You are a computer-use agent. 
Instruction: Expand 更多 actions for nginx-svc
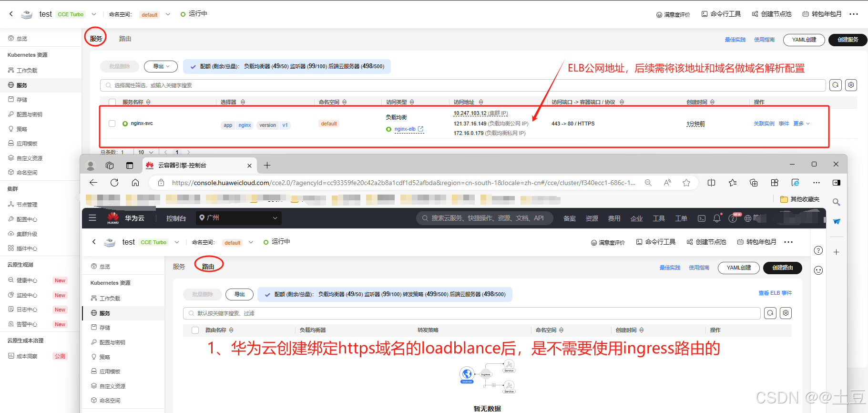802,124
